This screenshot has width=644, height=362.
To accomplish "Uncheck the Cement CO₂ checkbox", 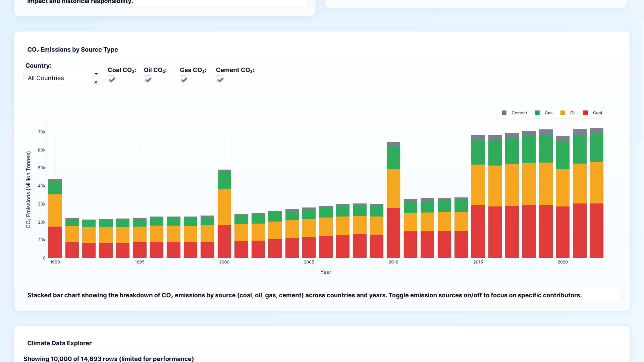I will coord(220,79).
